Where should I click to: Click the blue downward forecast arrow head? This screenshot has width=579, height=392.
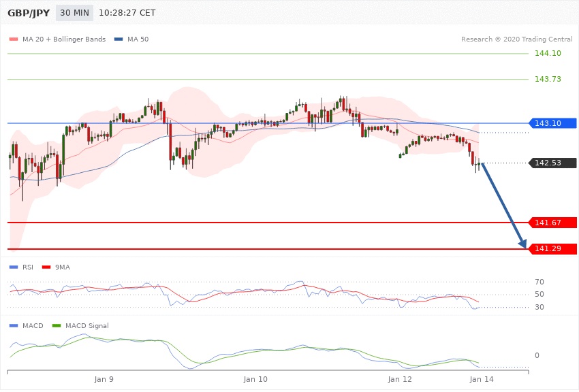(523, 245)
